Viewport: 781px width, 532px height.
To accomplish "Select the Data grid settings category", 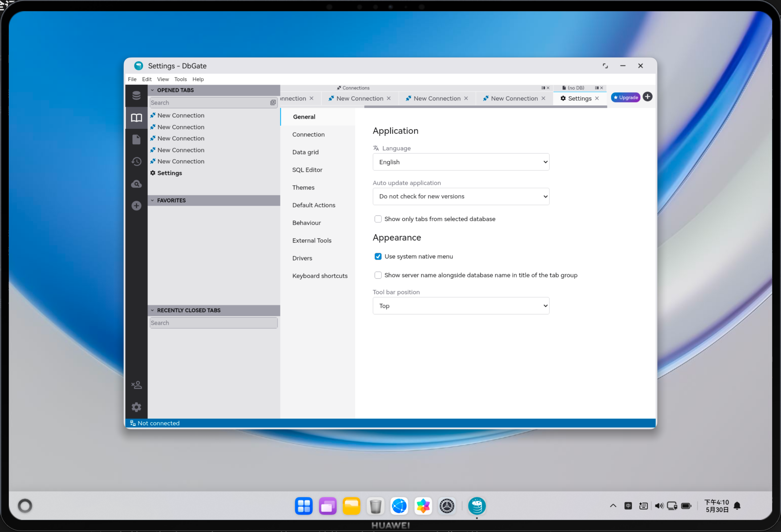I will [x=318, y=152].
